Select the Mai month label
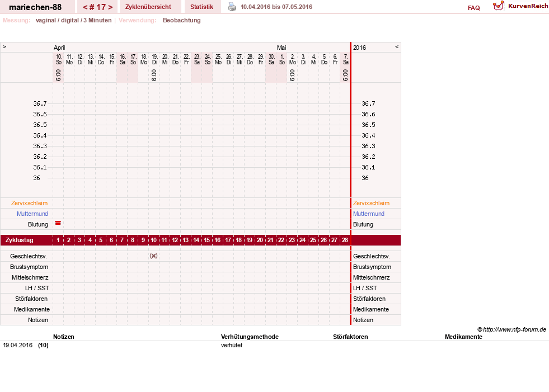 point(281,48)
